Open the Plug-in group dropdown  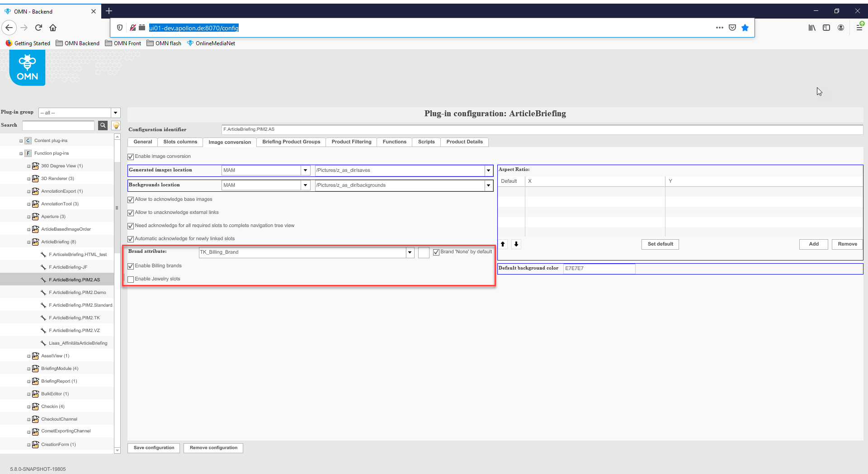click(116, 112)
